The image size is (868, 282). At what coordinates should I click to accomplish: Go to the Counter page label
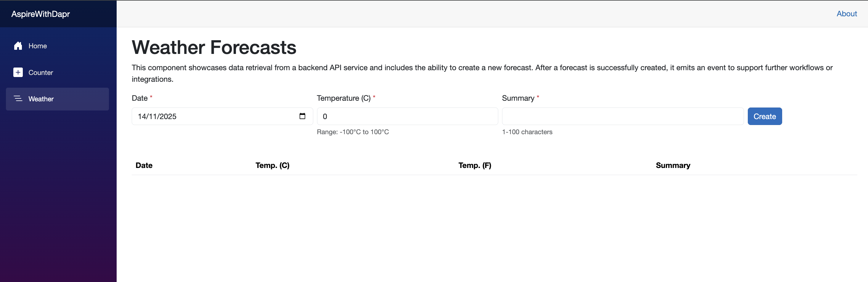click(x=41, y=73)
